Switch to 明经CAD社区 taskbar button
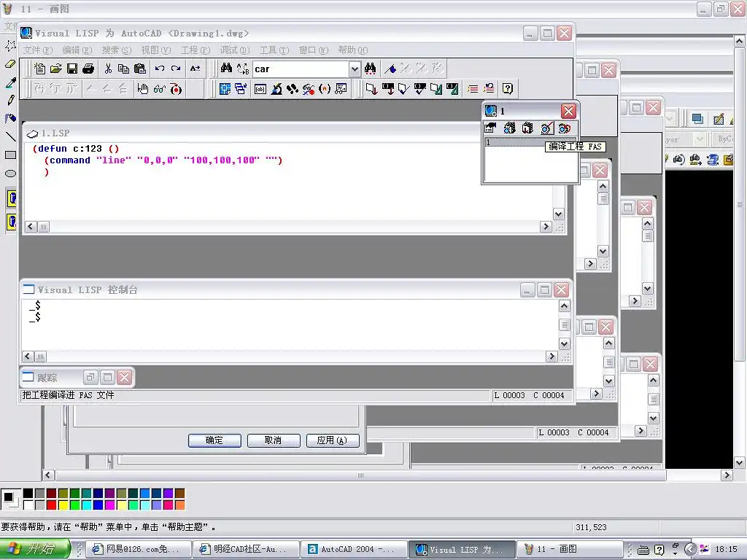 [x=248, y=550]
